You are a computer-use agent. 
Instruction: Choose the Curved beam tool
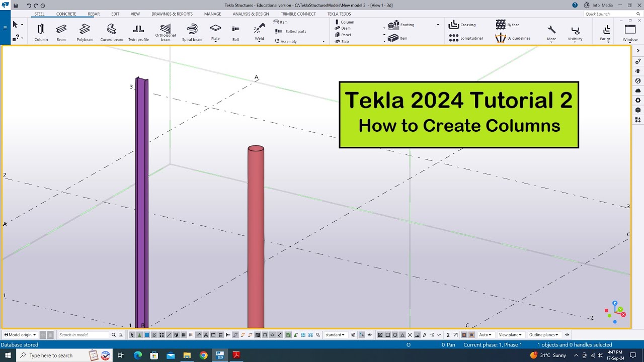click(x=111, y=32)
